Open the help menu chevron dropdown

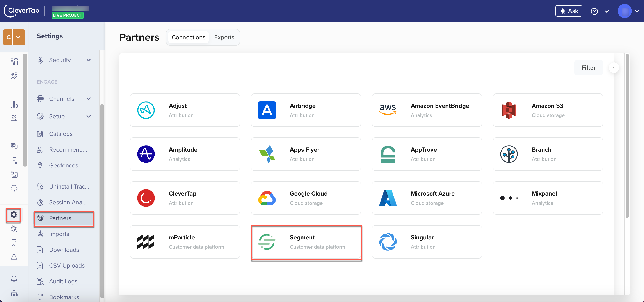(607, 11)
